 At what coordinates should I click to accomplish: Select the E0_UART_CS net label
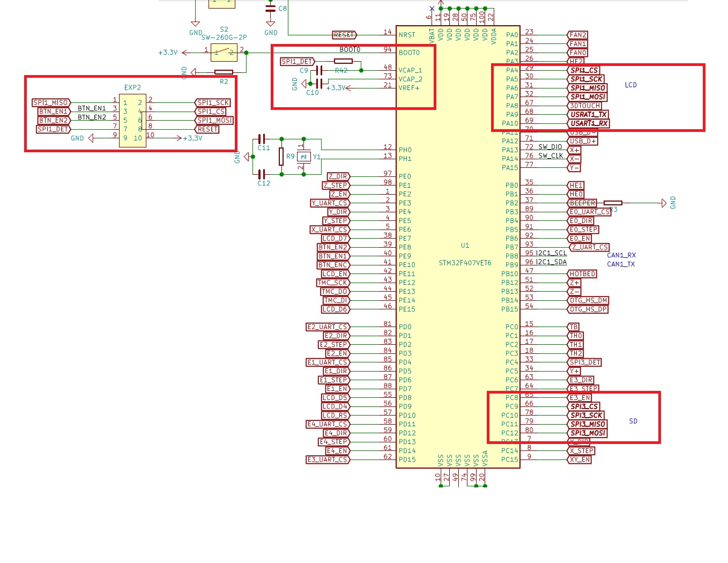[589, 212]
